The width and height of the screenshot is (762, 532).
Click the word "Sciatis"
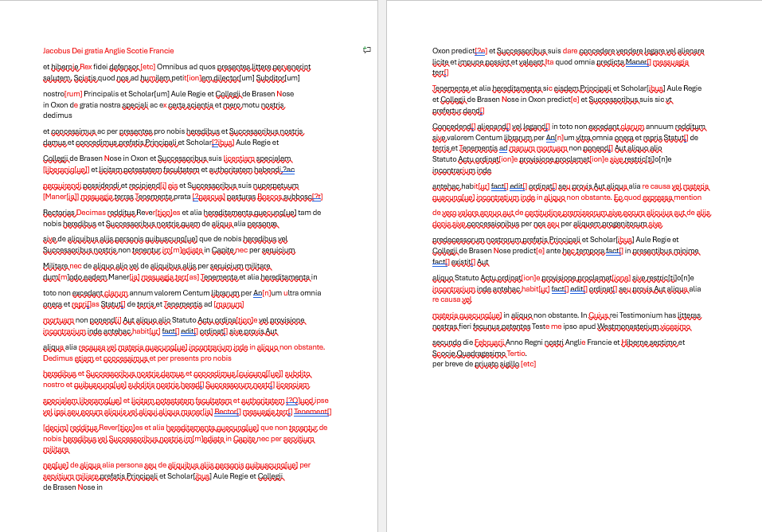pyautogui.click(x=85, y=78)
